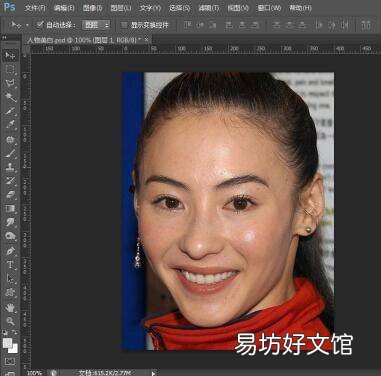The width and height of the screenshot is (381, 376).
Task: Swap foreground and background colors
Action: click(15, 332)
